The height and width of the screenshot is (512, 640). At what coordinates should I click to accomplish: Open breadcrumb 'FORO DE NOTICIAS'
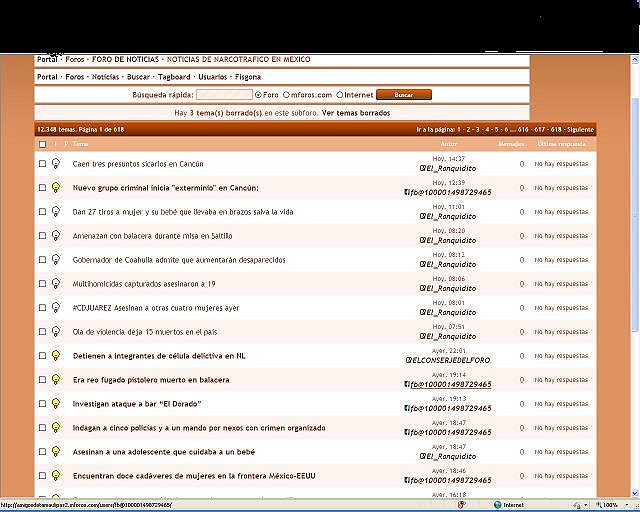pos(125,59)
